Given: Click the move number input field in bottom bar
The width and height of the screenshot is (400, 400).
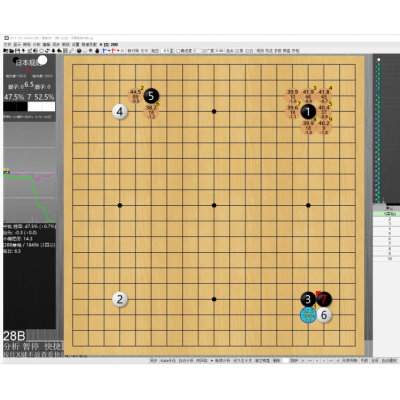Looking at the screenshot, I should [285, 361].
